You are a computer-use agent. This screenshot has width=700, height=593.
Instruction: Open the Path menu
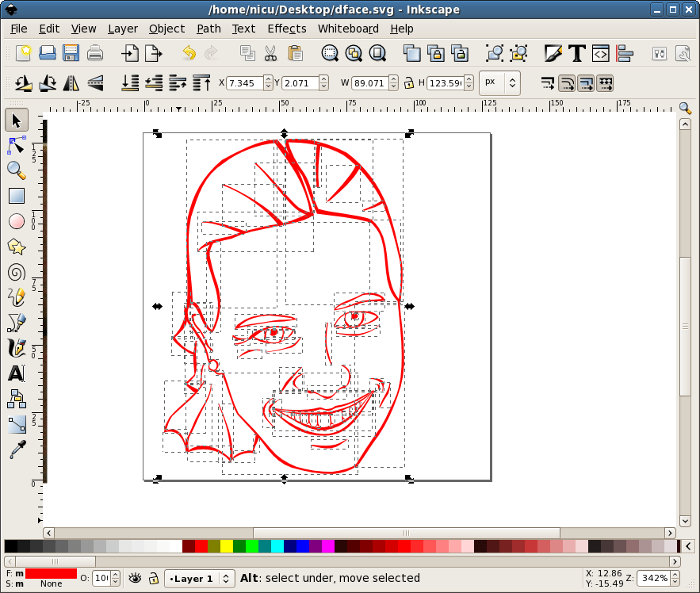coord(208,29)
